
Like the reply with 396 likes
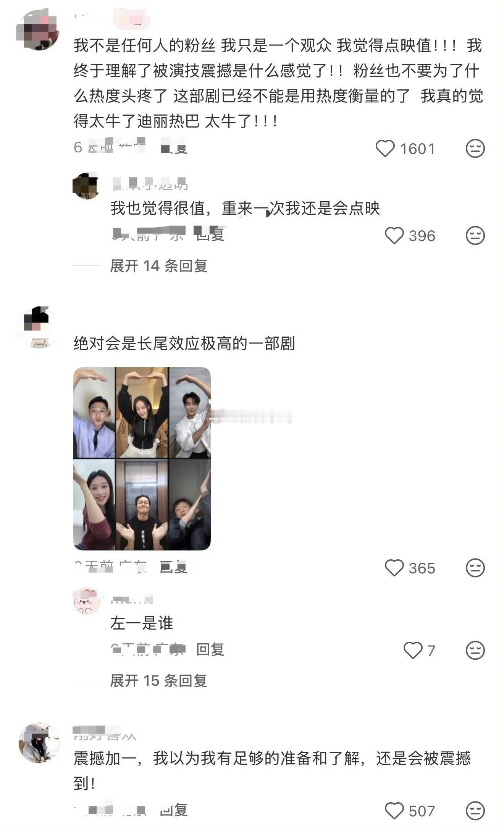[394, 236]
